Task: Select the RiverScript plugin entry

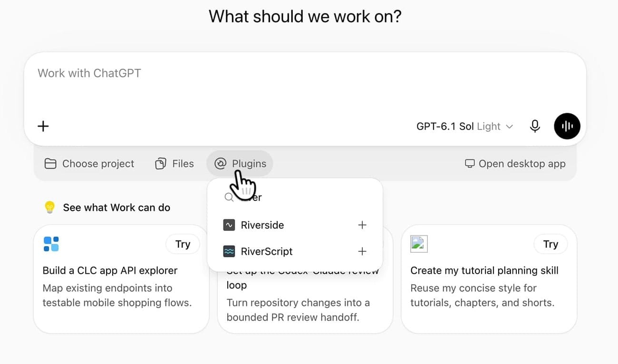Action: tap(295, 251)
